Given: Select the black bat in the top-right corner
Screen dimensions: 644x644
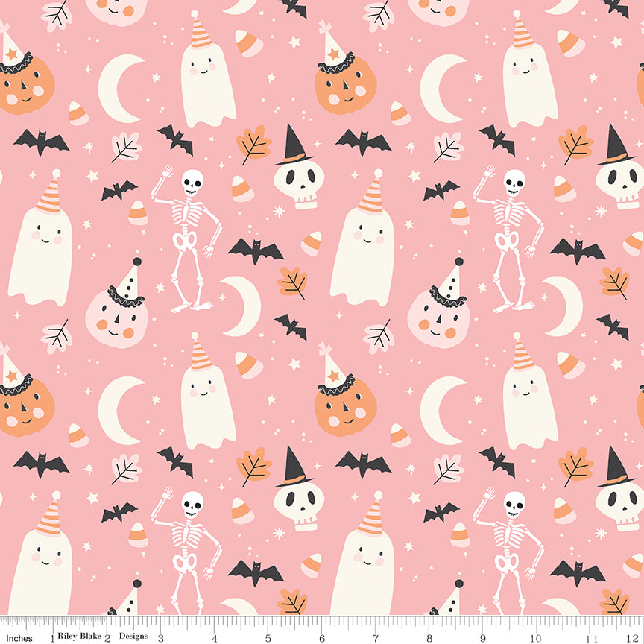Looking at the screenshot, I should (617, 7).
